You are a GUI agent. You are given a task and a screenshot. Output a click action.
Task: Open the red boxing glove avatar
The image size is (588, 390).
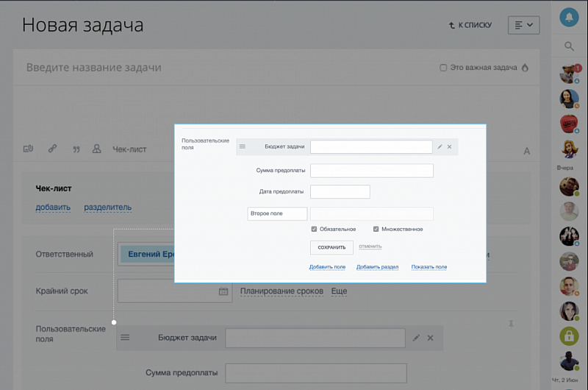(x=569, y=124)
